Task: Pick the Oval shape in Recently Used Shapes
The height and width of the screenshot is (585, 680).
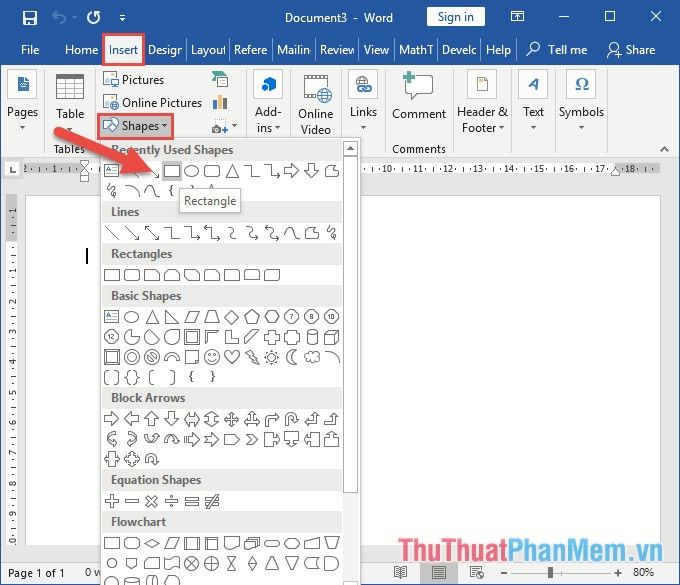Action: pos(191,171)
